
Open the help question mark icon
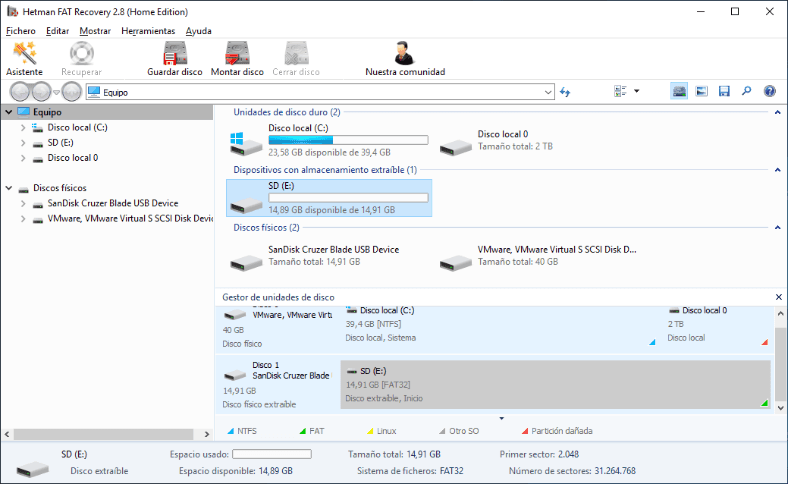coord(769,91)
